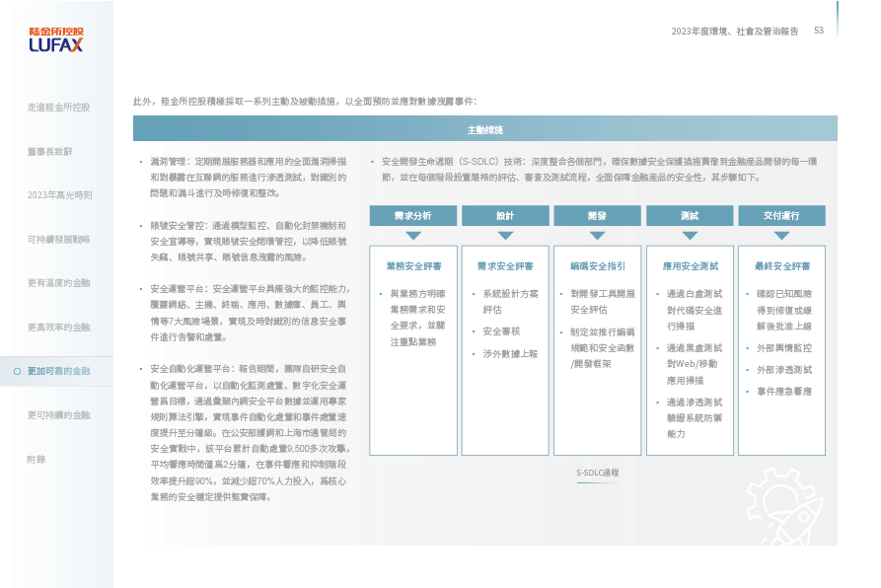Screen dimensions: 881x588
Task: Click the page number 53
Action: coord(818,31)
